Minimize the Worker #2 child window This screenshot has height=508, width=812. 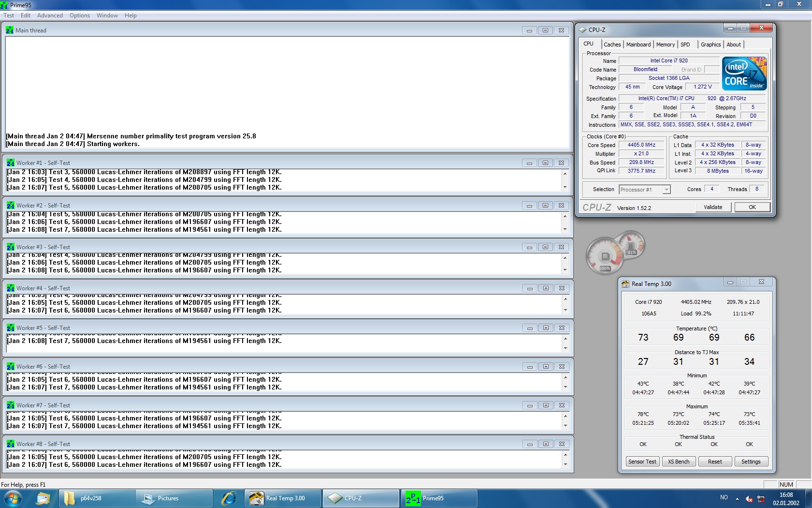click(529, 206)
